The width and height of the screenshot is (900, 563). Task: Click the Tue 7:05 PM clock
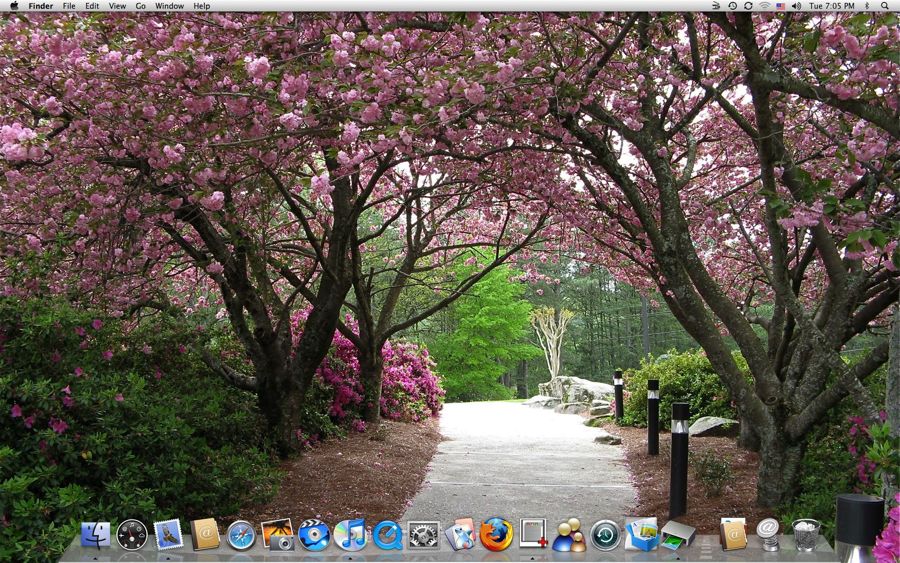[832, 6]
